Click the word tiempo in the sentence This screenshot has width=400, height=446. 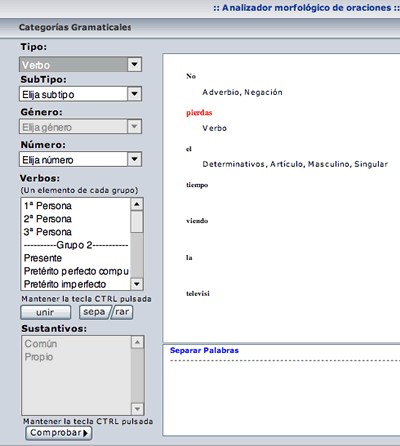tap(197, 185)
